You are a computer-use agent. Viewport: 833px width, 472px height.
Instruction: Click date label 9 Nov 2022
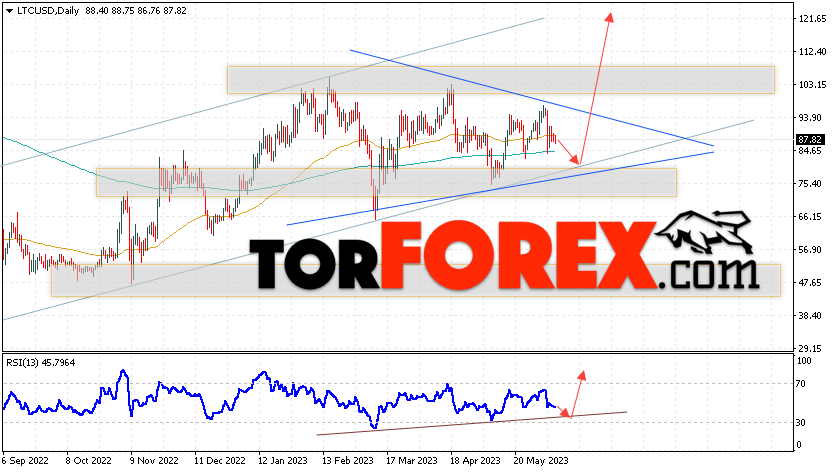[154, 460]
